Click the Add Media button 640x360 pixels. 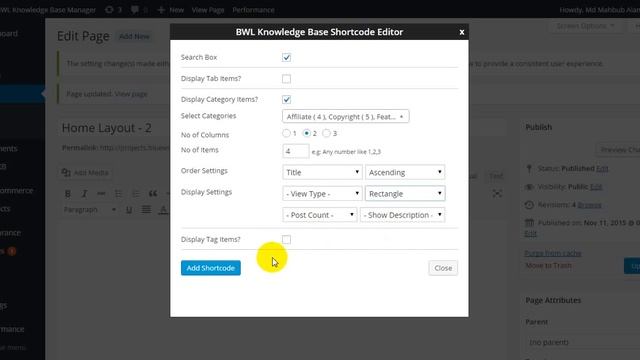click(x=85, y=173)
